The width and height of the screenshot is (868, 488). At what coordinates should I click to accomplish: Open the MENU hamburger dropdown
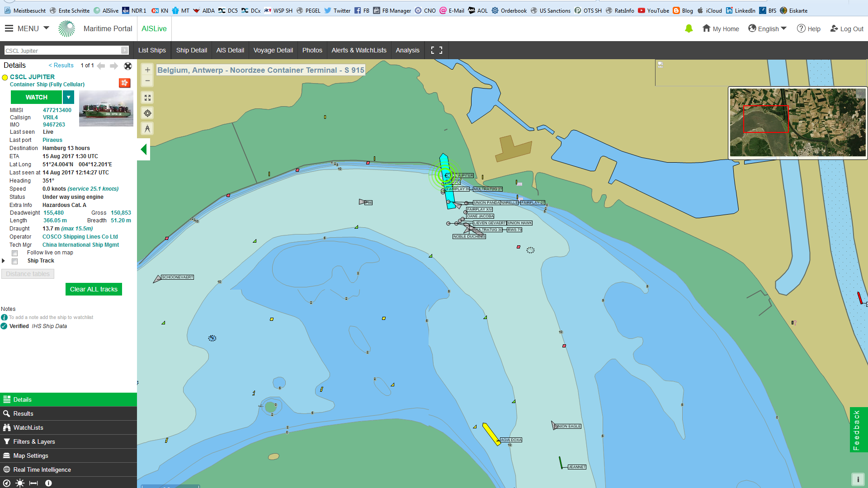pos(27,28)
